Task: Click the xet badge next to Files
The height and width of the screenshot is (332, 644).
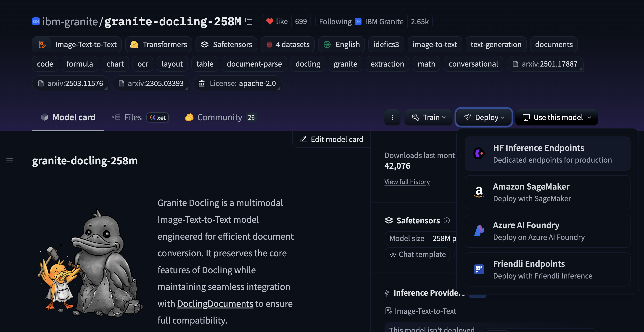Action: pos(158,117)
